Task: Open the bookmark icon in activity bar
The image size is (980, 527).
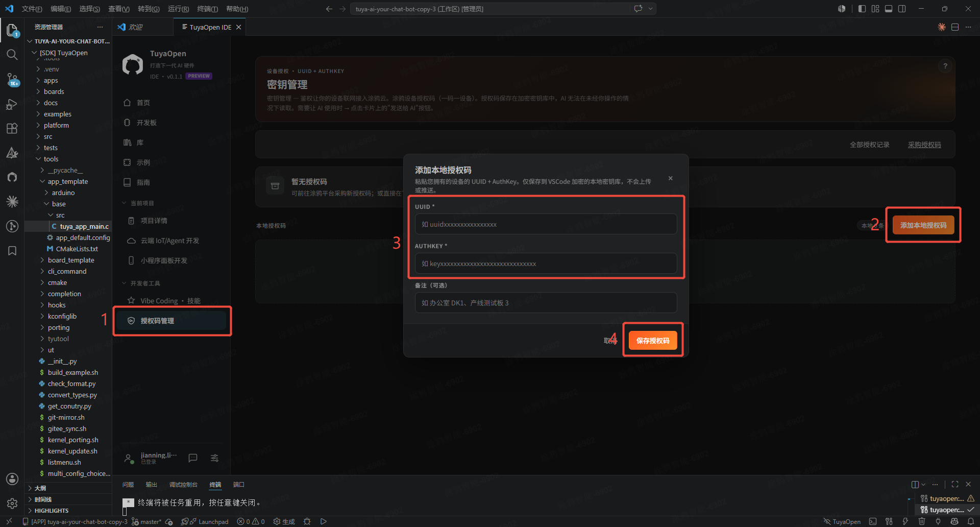Action: (12, 251)
